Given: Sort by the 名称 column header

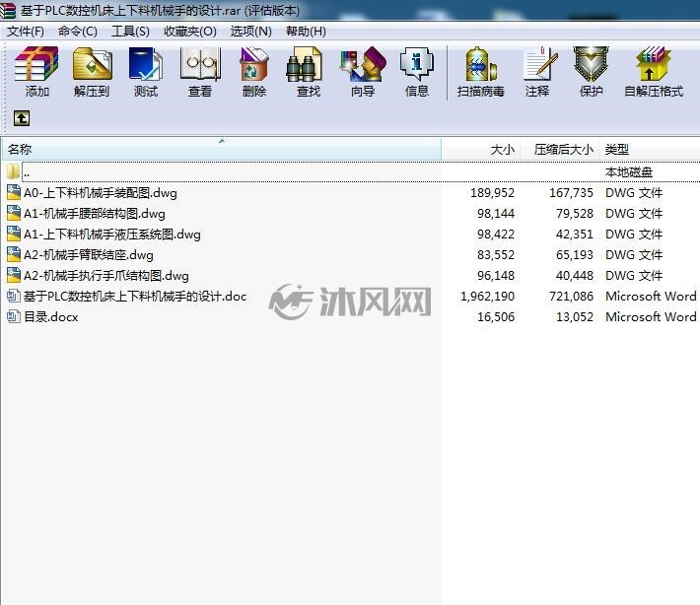Looking at the screenshot, I should [222, 150].
